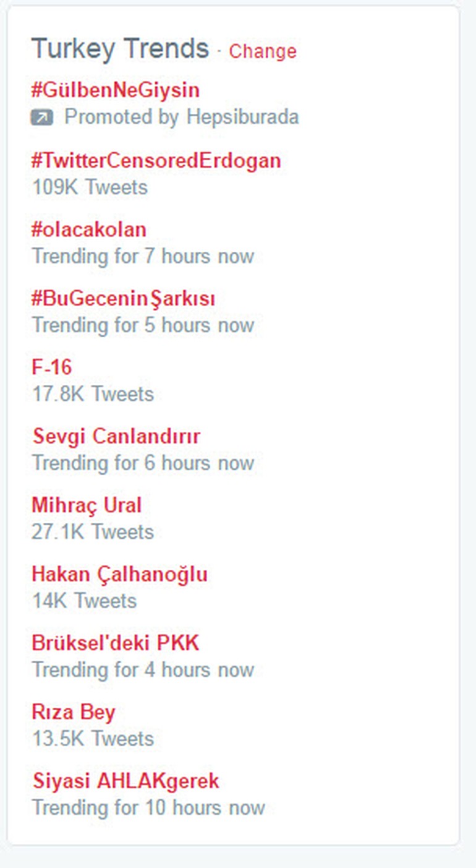This screenshot has width=476, height=868.
Task: View the Mihraç Ural trend
Action: coord(86,505)
